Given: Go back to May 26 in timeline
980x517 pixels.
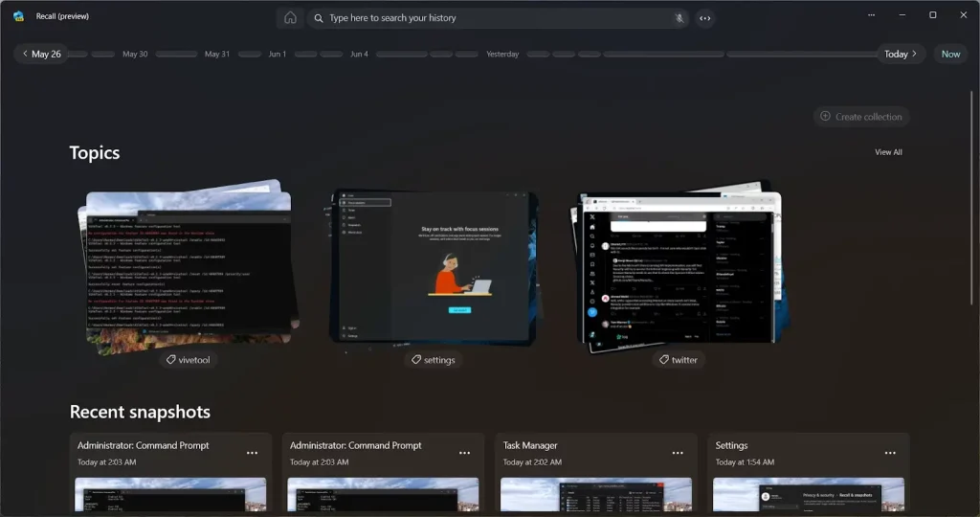Looking at the screenshot, I should pos(40,54).
